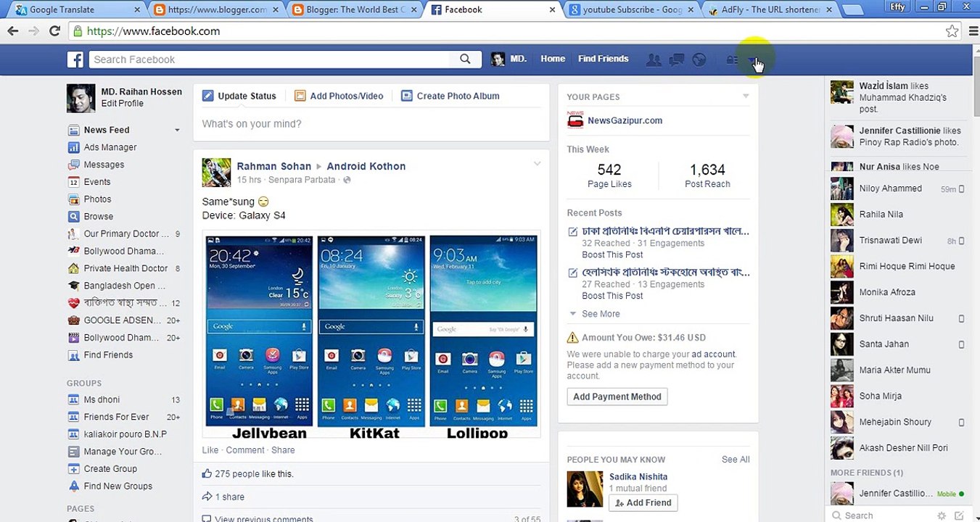The image size is (980, 522).
Task: Click the Edit Profile link
Action: 123,104
